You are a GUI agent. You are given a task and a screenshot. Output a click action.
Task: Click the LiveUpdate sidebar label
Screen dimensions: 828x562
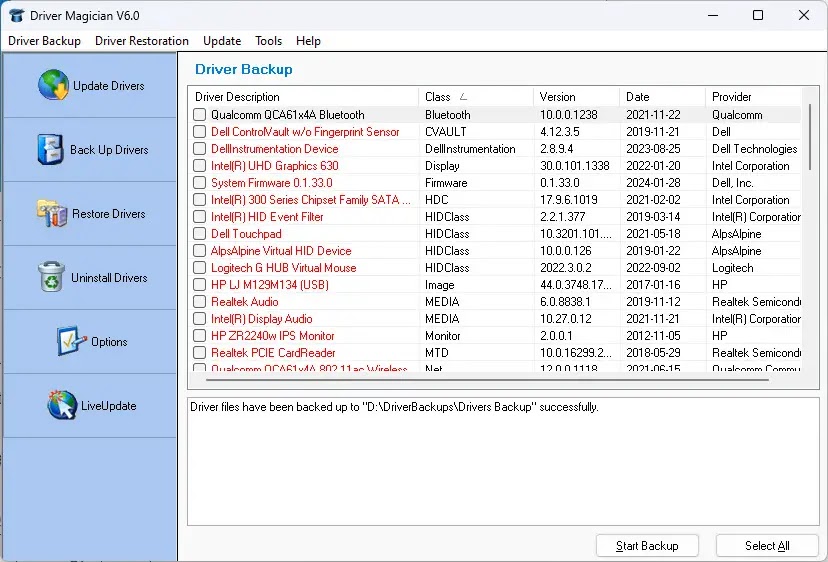pos(108,406)
